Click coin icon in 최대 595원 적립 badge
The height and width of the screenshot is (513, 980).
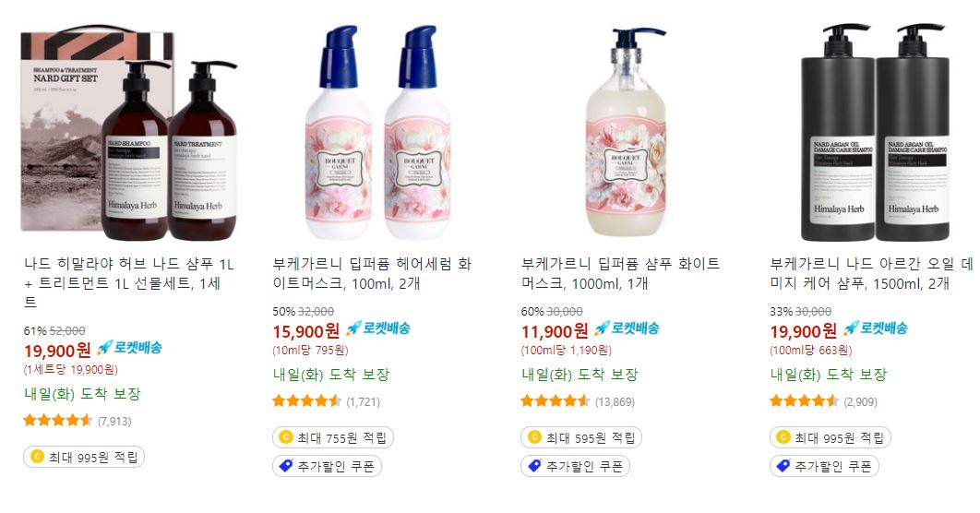534,437
